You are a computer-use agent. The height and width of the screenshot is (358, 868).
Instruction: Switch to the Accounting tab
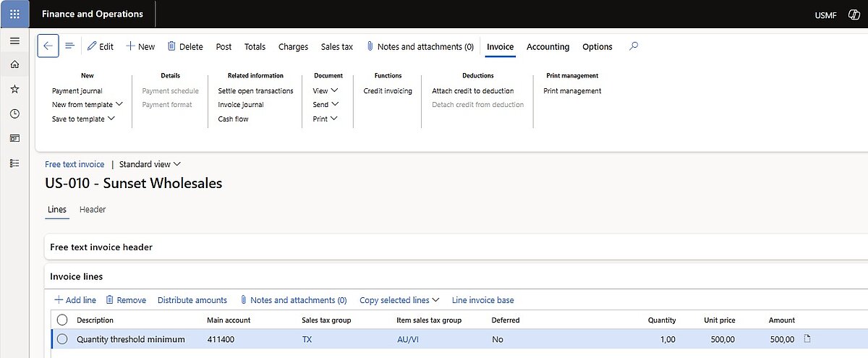548,46
